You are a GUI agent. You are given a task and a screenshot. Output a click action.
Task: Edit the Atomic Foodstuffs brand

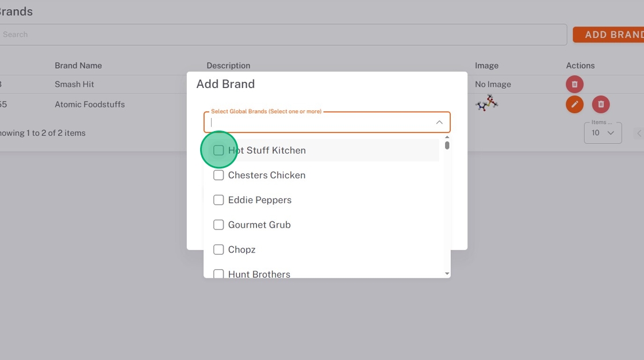[574, 104]
